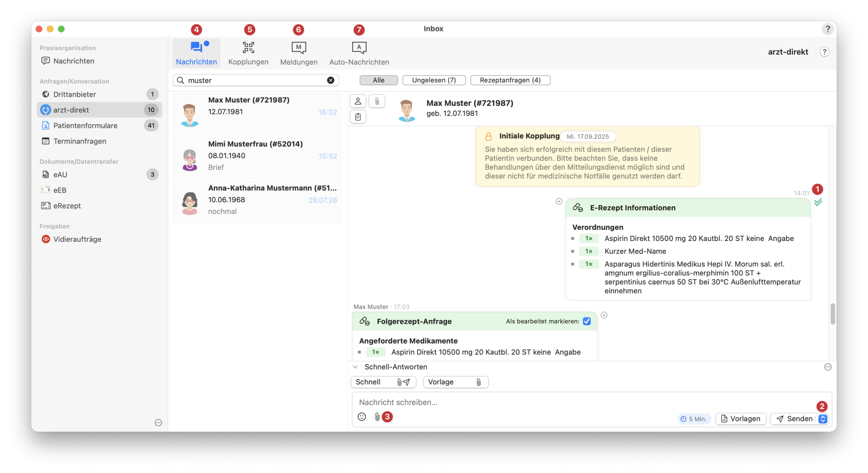The image size is (868, 473).
Task: Click the Initiale Kopplung lock icon
Action: coord(489,136)
